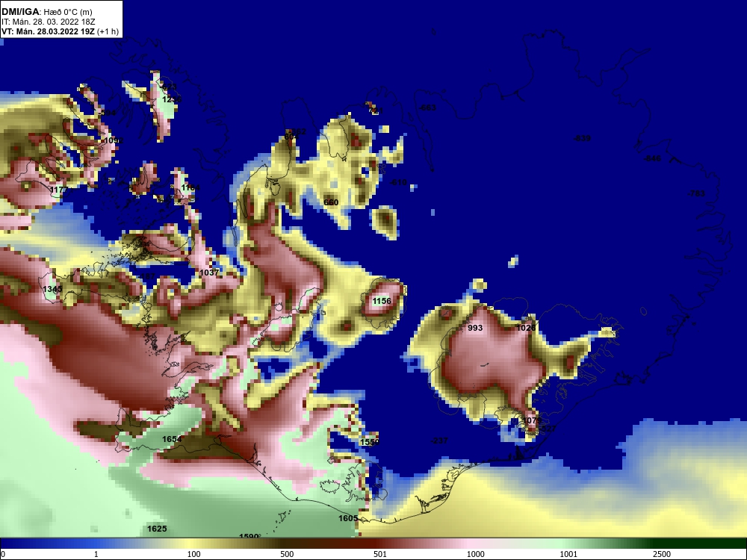Click the '993' value on the glacier
The width and height of the screenshot is (747, 560).
475,328
